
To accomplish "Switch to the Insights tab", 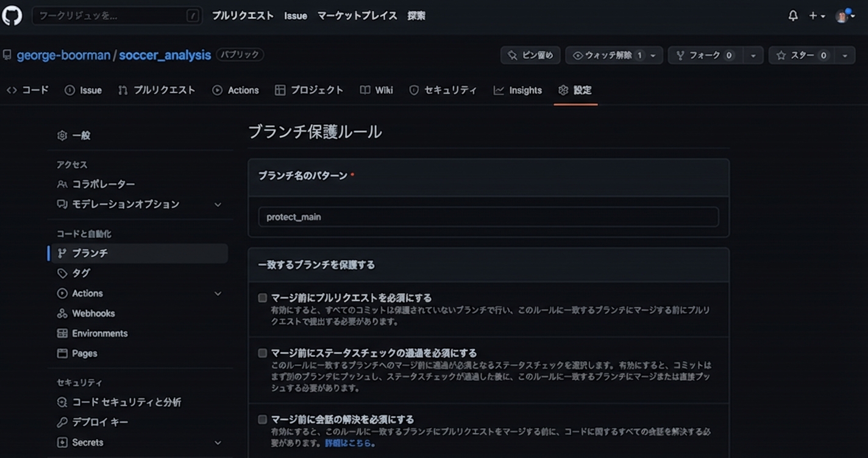I will (518, 90).
